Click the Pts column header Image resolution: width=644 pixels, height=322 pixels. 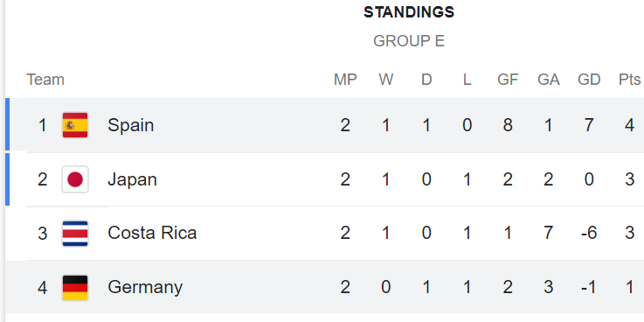coord(630,80)
